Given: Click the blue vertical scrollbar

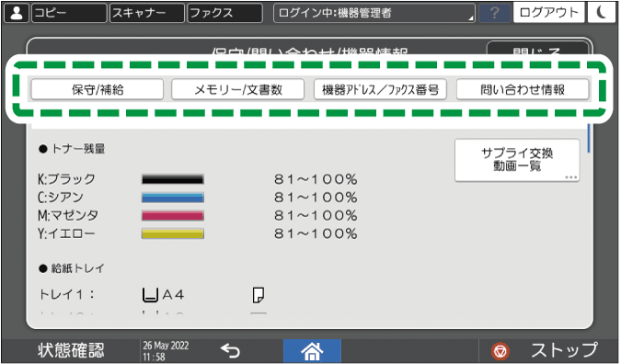Looking at the screenshot, I should click(x=589, y=138).
